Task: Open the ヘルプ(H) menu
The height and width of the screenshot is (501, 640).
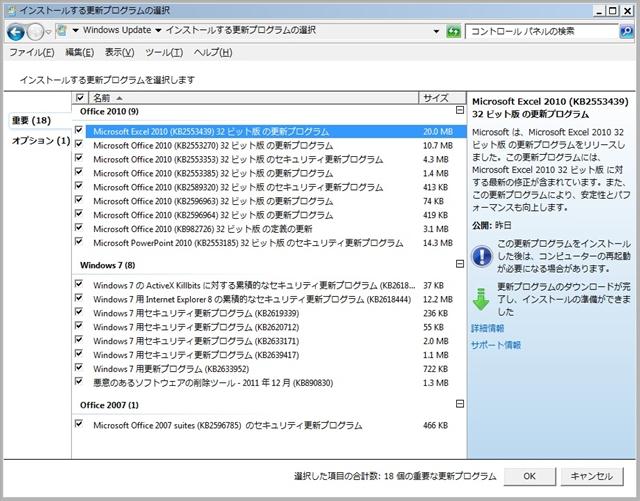Action: 213,52
